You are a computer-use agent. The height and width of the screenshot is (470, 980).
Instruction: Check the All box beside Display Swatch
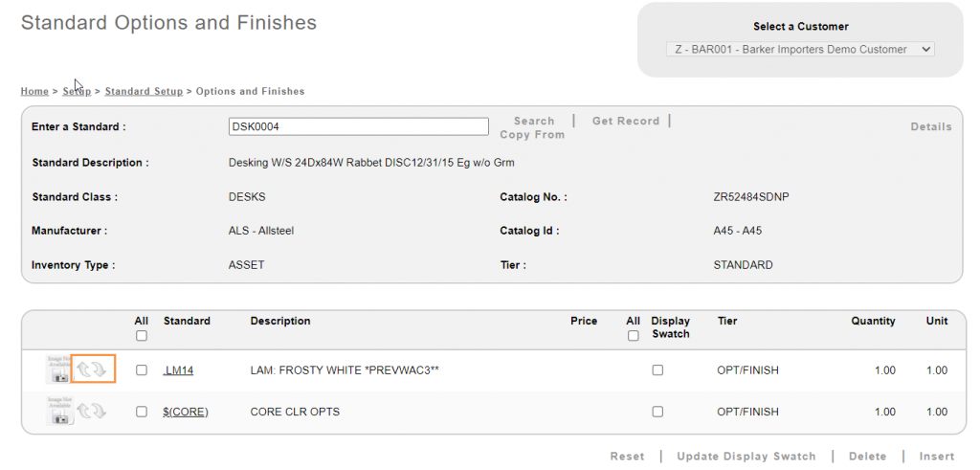(633, 336)
